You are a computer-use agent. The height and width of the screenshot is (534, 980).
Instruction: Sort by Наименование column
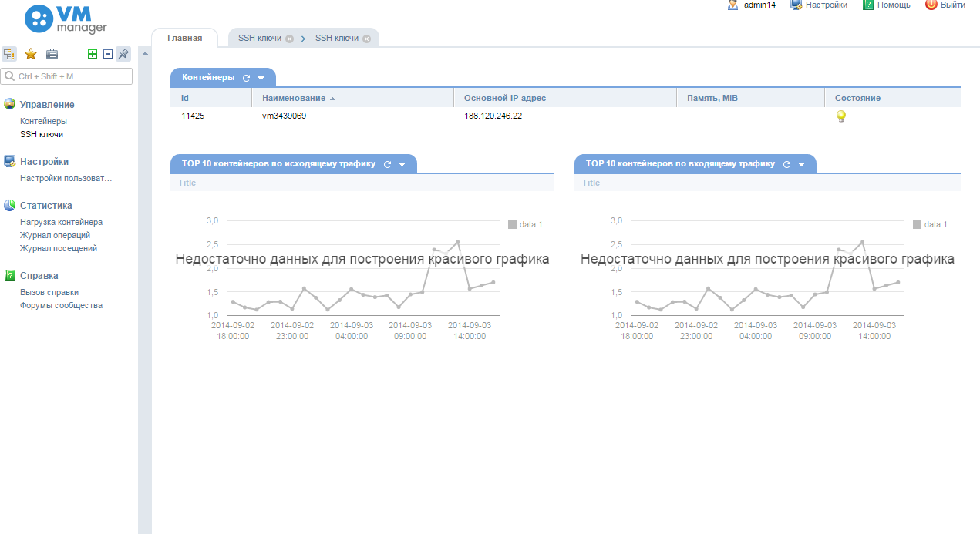point(353,98)
